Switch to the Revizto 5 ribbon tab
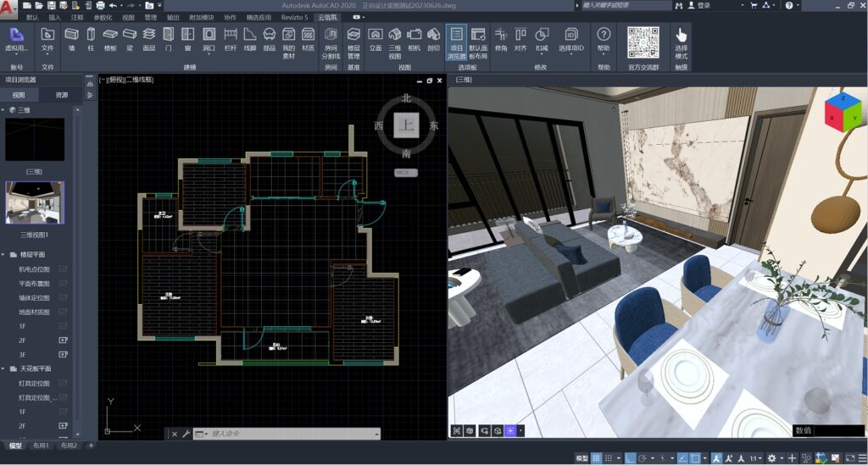868x465 pixels. (x=295, y=17)
